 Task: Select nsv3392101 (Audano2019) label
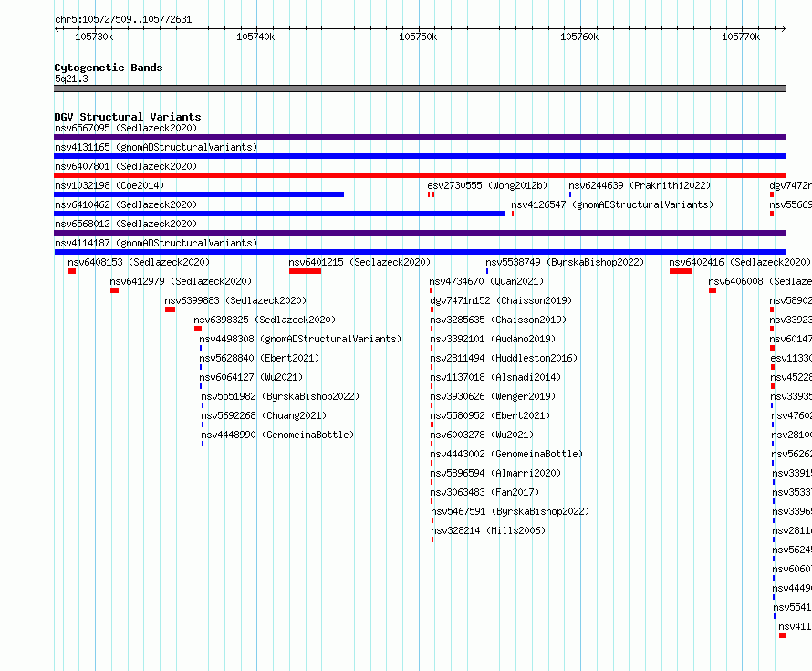point(493,339)
